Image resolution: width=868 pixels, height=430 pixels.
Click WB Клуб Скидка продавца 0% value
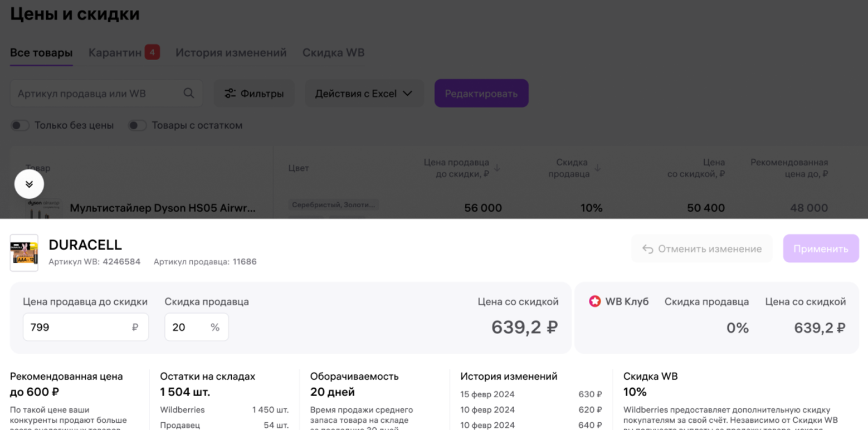point(738,328)
